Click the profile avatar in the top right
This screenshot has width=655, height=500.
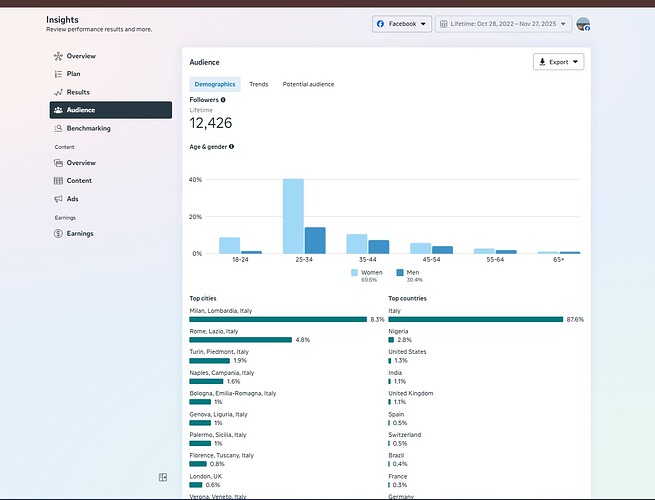pos(583,24)
